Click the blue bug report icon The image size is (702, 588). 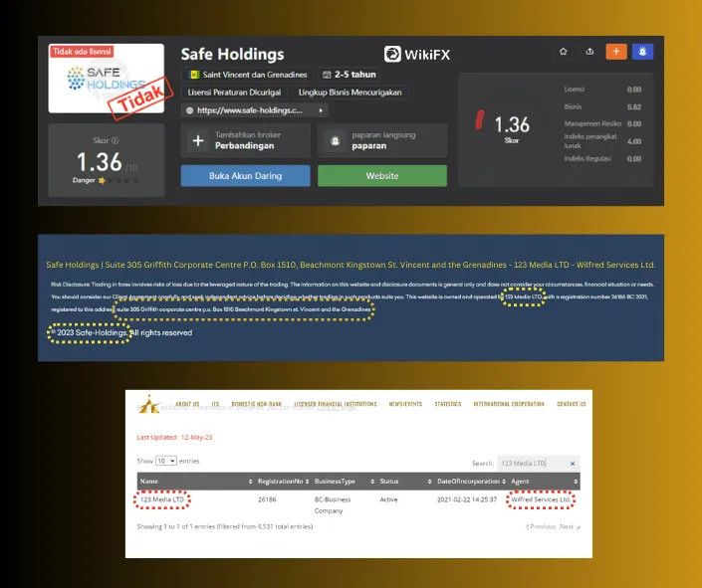[642, 52]
